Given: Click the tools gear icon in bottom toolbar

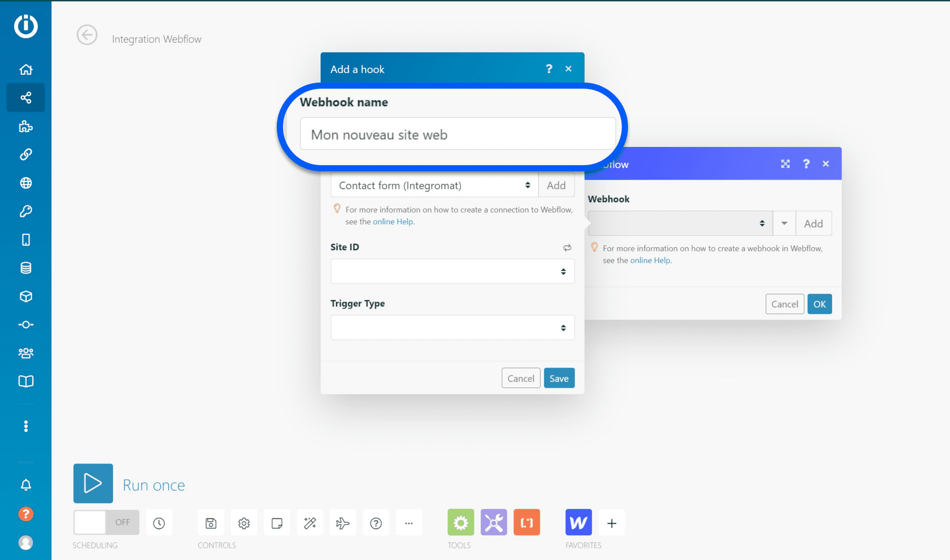Looking at the screenshot, I should pyautogui.click(x=461, y=522).
